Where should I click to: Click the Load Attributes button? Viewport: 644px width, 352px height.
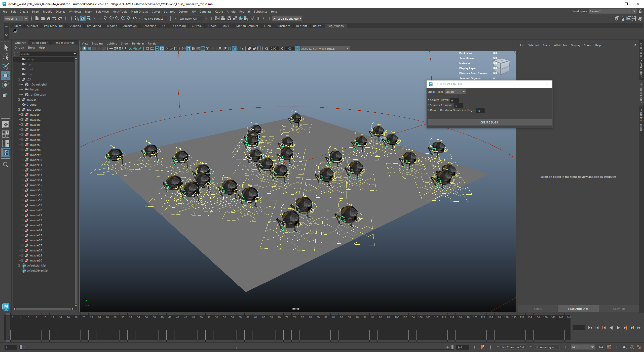click(578, 309)
